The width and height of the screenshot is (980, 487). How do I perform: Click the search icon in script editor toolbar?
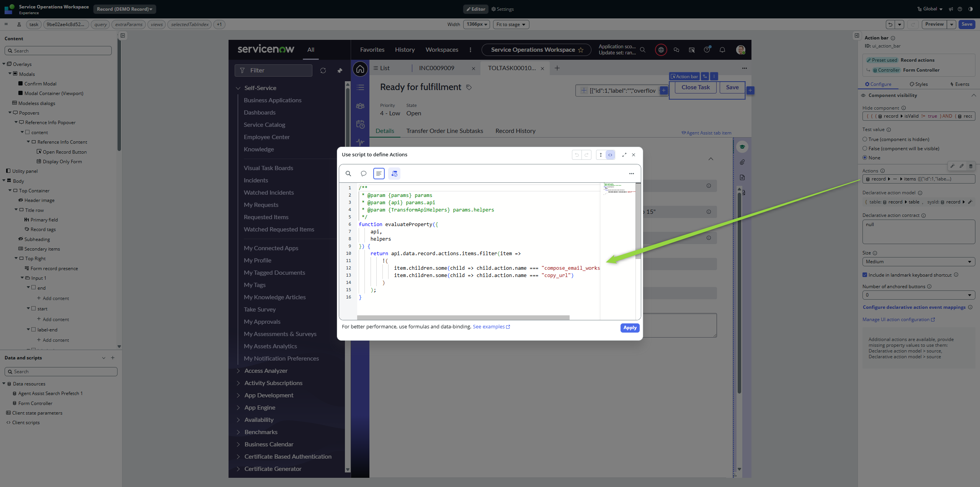click(x=348, y=174)
